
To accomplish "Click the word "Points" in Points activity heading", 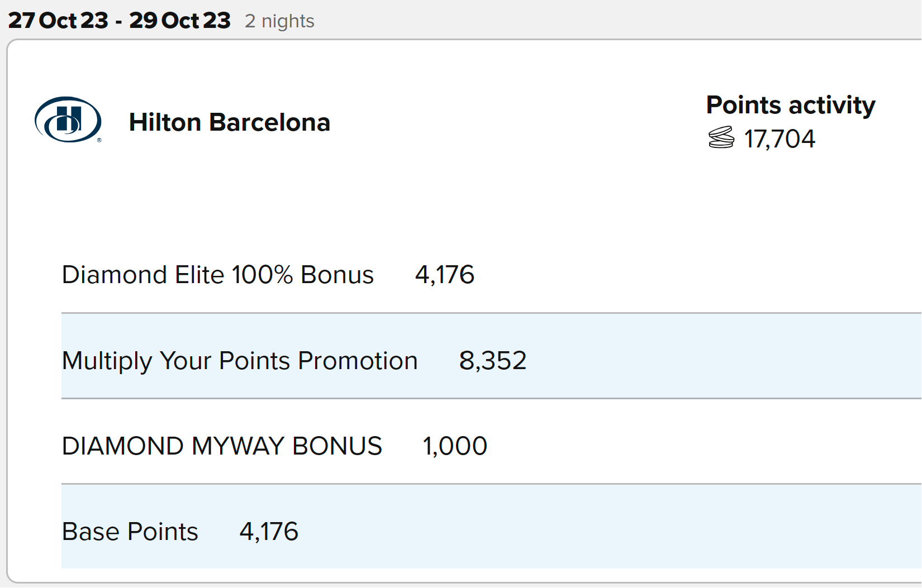I will pyautogui.click(x=743, y=105).
